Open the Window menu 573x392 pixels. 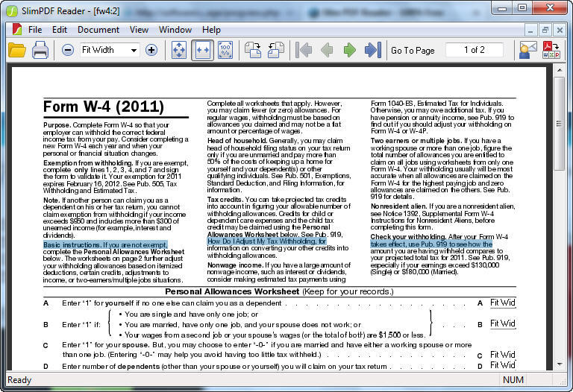click(175, 30)
